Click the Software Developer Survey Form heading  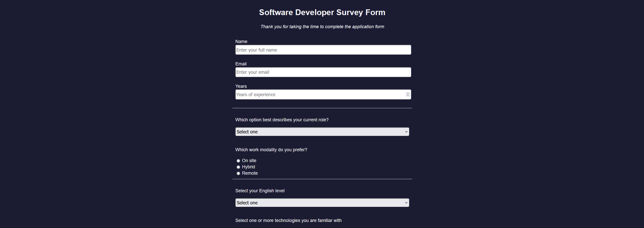(x=322, y=12)
